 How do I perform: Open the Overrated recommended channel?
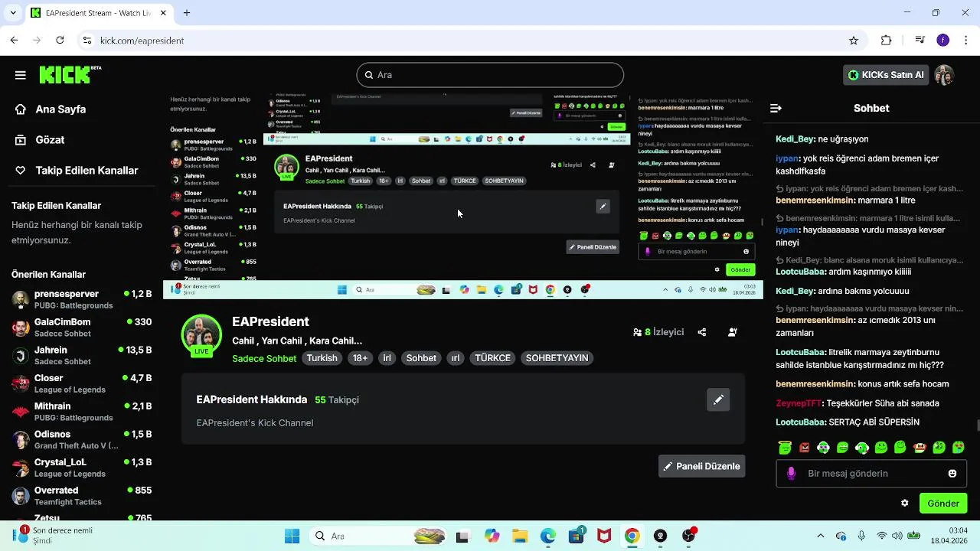82,496
